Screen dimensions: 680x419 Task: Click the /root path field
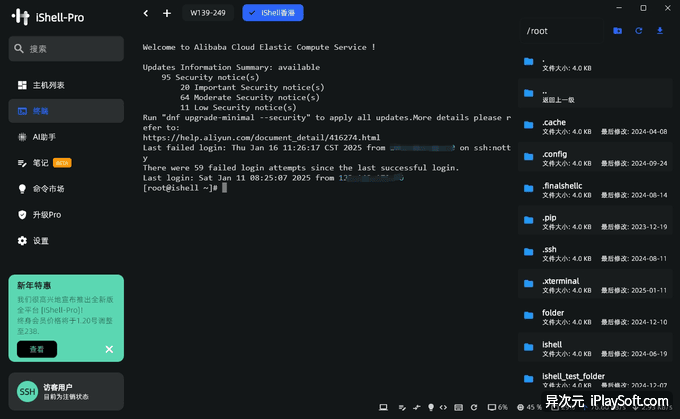[x=561, y=31]
